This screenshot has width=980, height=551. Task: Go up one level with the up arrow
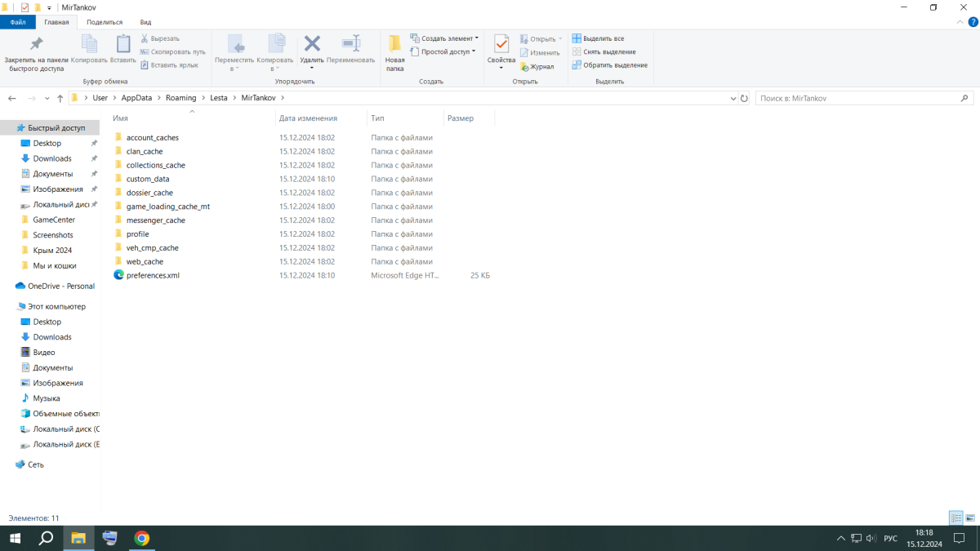(x=60, y=98)
